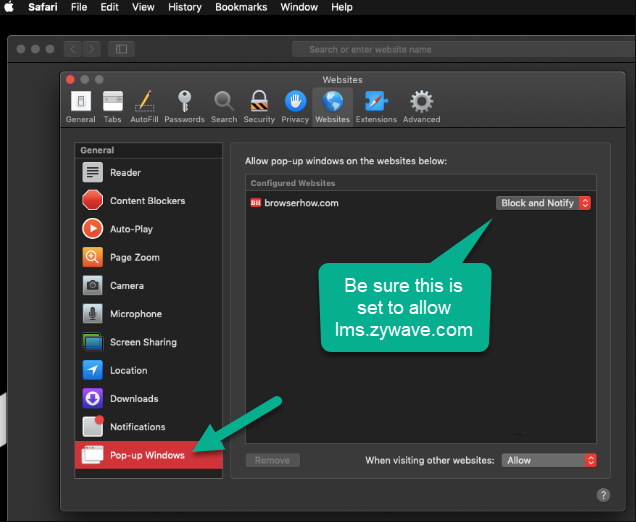The height and width of the screenshot is (522, 636).
Task: Click the Remove button
Action: point(272,460)
